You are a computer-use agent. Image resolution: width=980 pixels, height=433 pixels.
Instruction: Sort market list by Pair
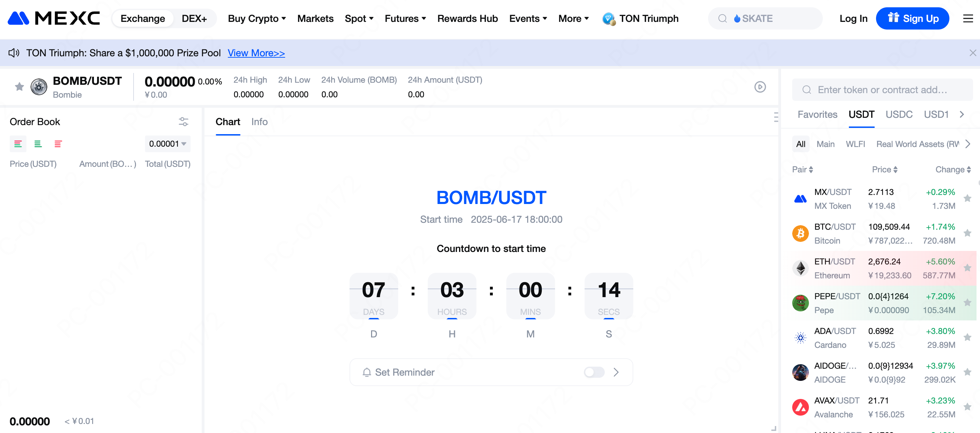[802, 170]
